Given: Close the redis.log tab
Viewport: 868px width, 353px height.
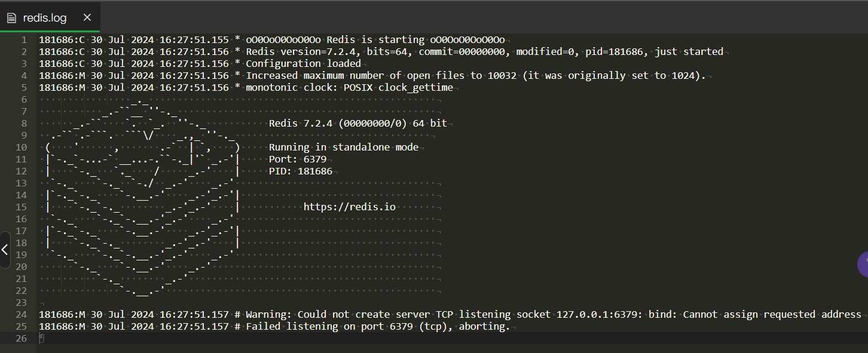Looking at the screenshot, I should (x=87, y=17).
